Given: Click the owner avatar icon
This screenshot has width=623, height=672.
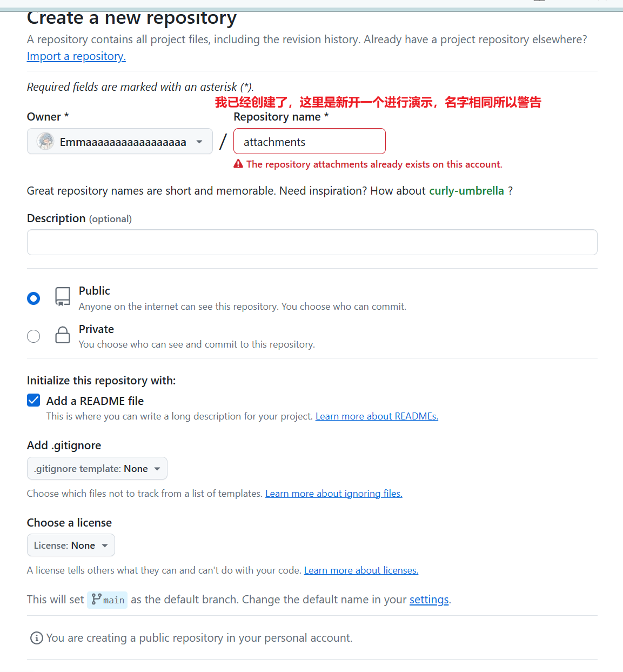Looking at the screenshot, I should (x=45, y=142).
